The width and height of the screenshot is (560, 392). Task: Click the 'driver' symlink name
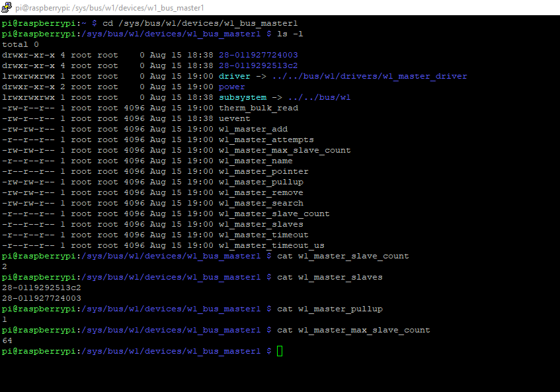click(234, 76)
